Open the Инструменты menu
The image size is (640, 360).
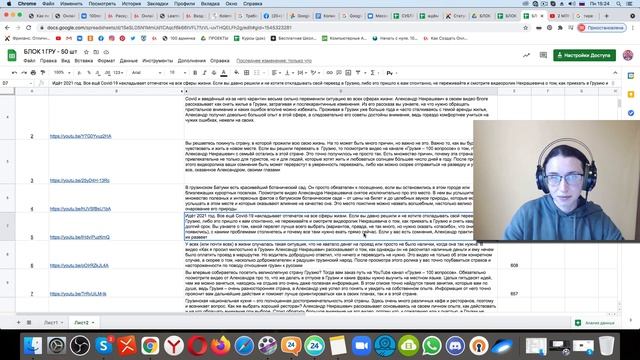(158, 61)
